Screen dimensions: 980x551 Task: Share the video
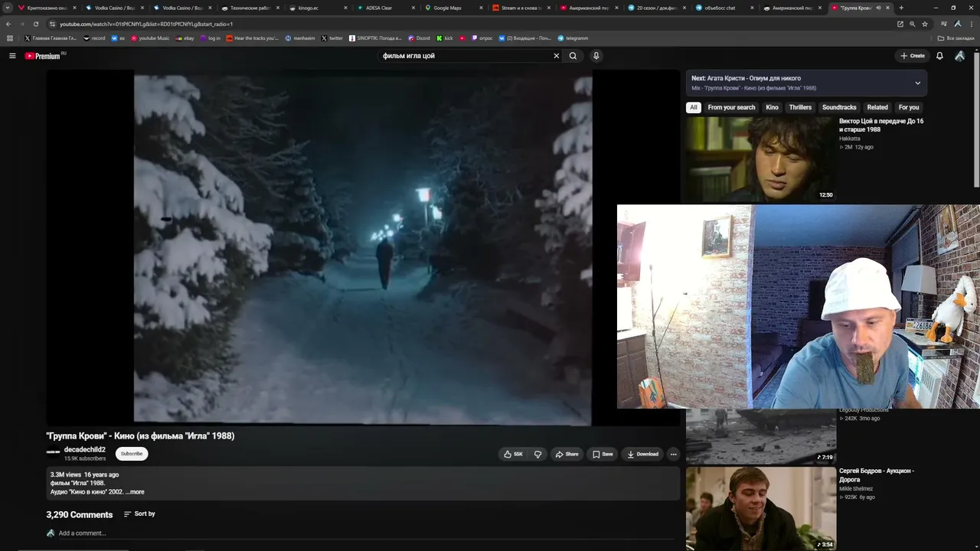[x=567, y=454]
